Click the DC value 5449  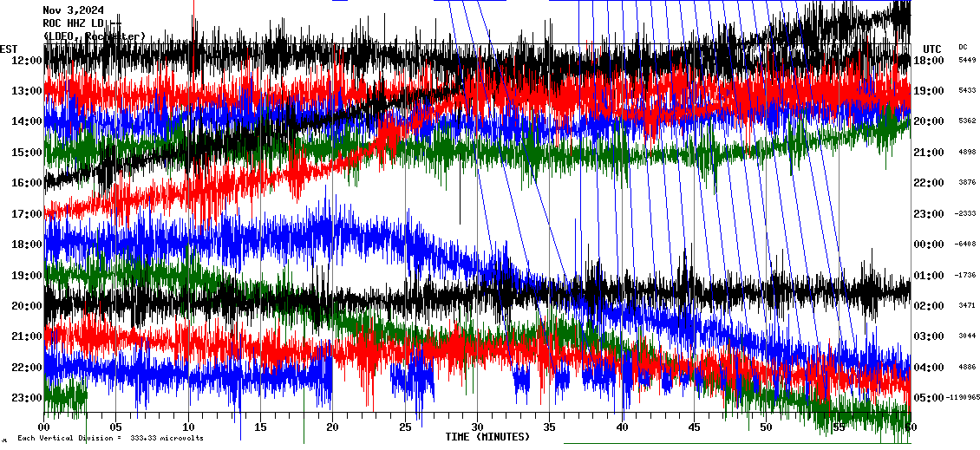click(x=966, y=61)
